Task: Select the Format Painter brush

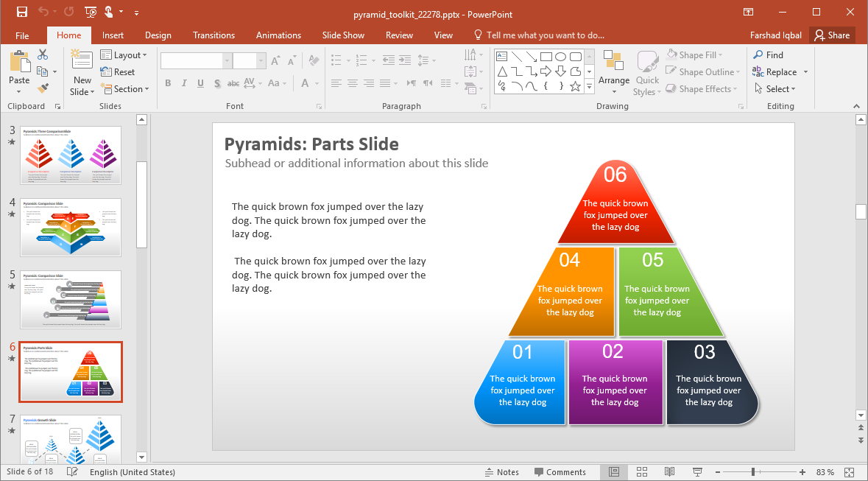Action: point(43,88)
